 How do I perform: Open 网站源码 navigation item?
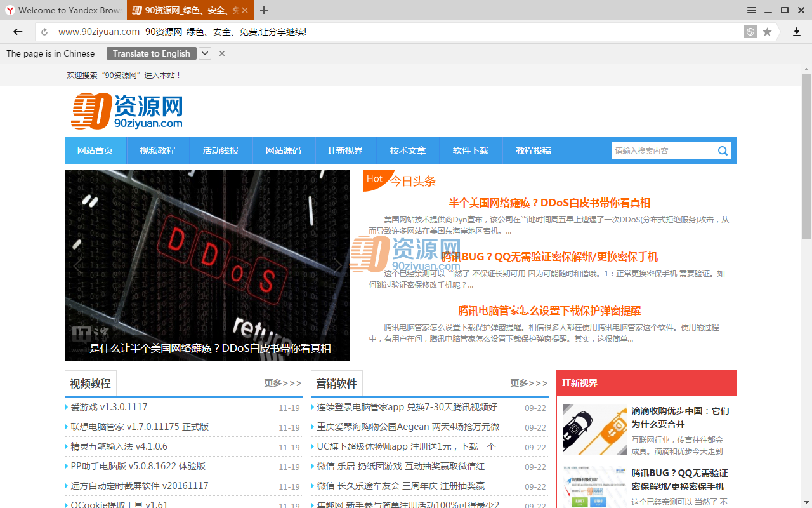click(283, 150)
